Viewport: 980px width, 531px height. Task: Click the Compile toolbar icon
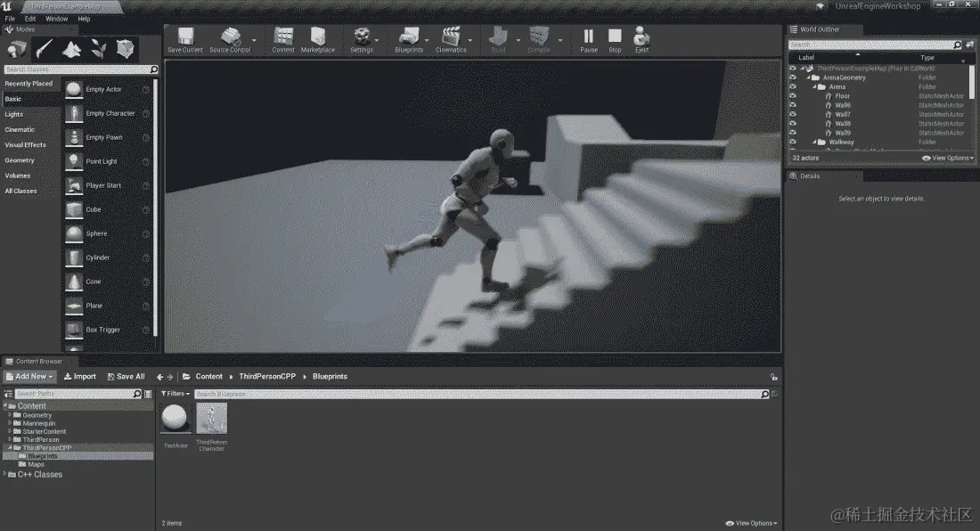click(x=539, y=37)
